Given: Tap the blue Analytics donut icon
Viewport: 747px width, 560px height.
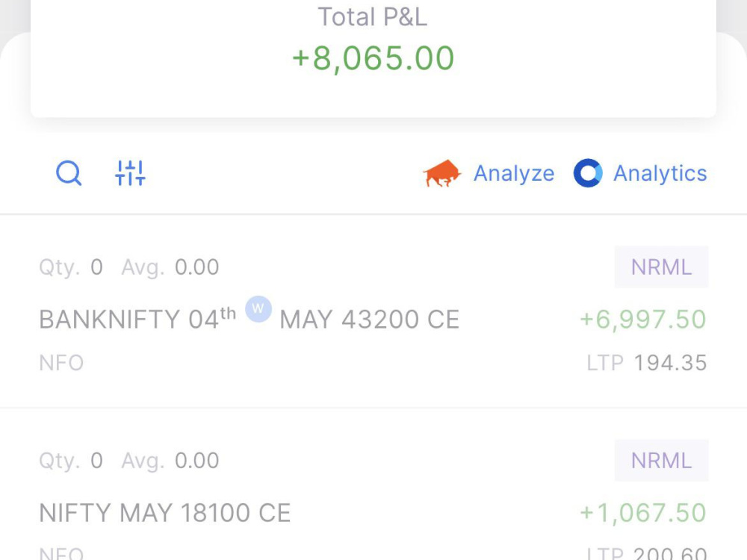Looking at the screenshot, I should pos(588,173).
